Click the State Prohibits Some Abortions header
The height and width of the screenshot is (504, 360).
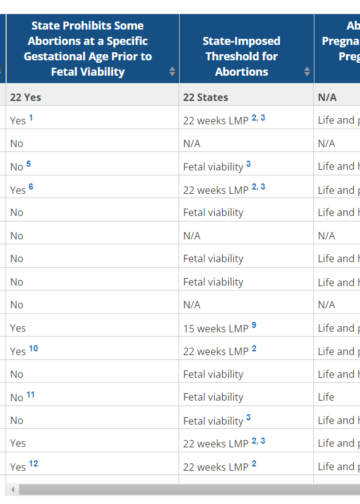point(88,49)
